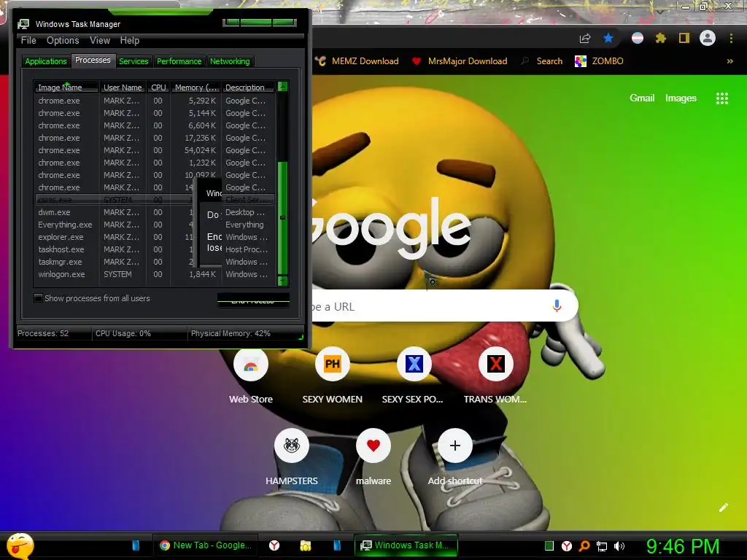Switch to the Services tab

(133, 61)
